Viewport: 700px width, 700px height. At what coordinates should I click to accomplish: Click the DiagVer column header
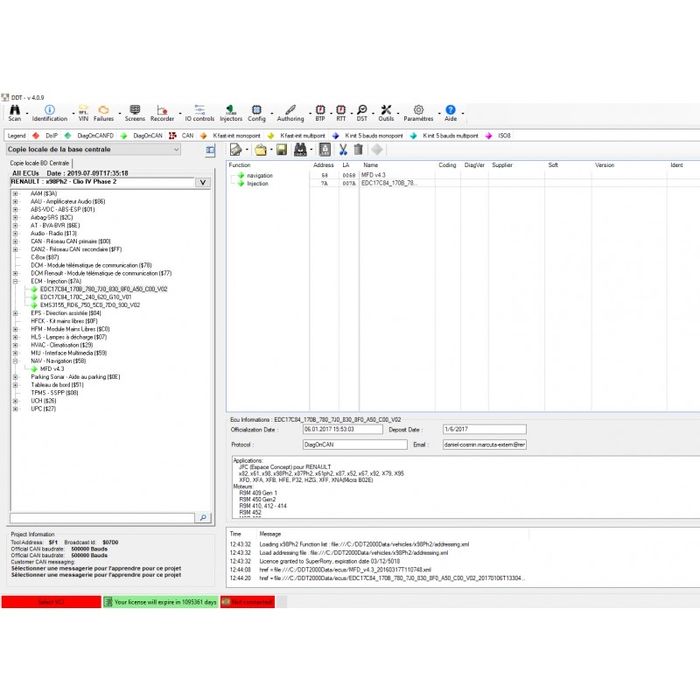pyautogui.click(x=474, y=165)
